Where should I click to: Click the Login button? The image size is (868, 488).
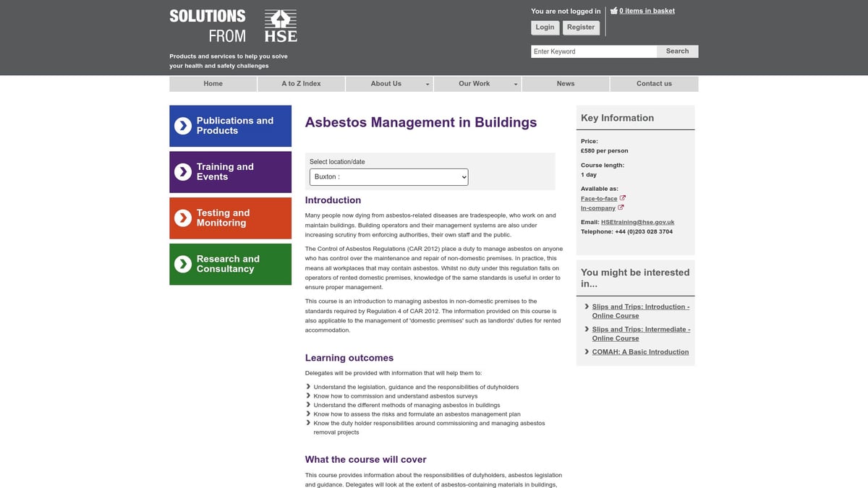pos(545,27)
